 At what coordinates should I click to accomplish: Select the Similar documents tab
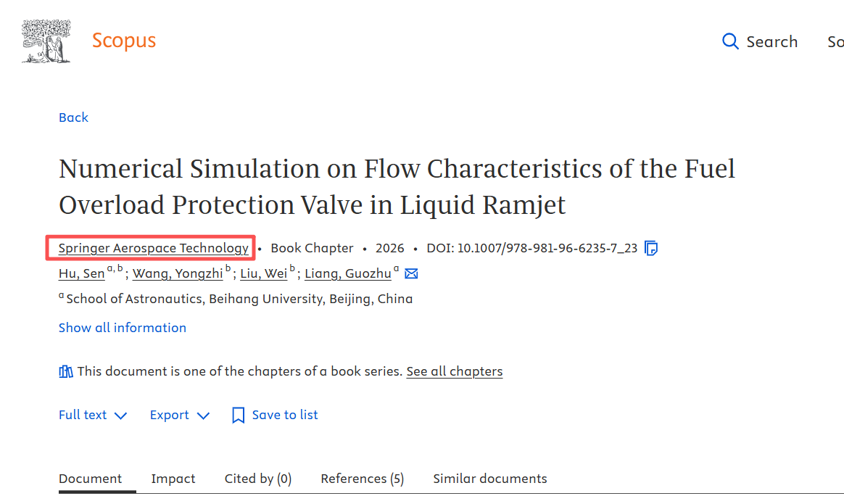pyautogui.click(x=489, y=479)
